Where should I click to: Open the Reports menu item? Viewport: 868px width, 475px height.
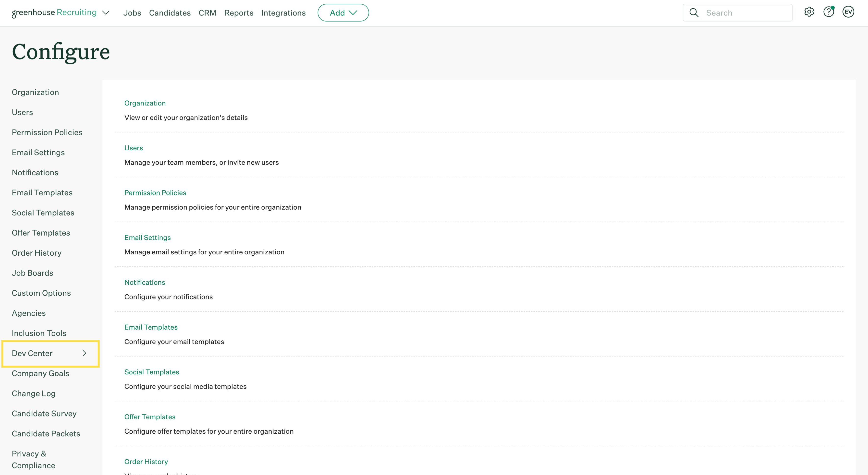[239, 13]
